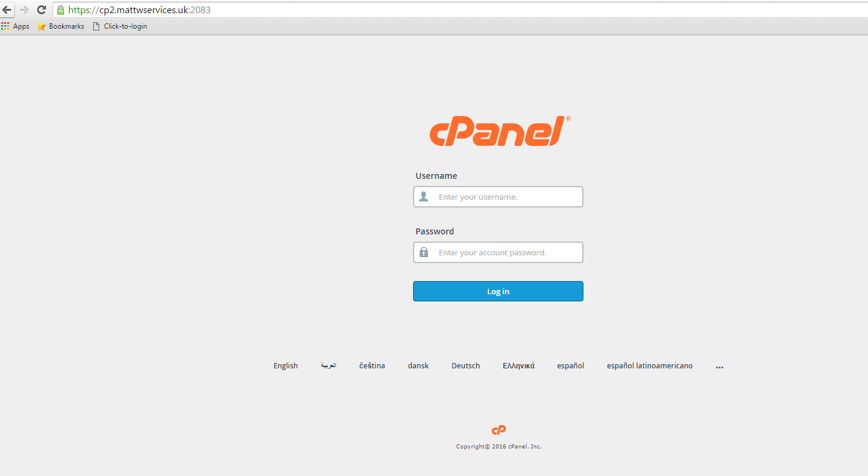The height and width of the screenshot is (476, 868).
Task: Click the green SSL padlock icon
Action: click(x=60, y=10)
